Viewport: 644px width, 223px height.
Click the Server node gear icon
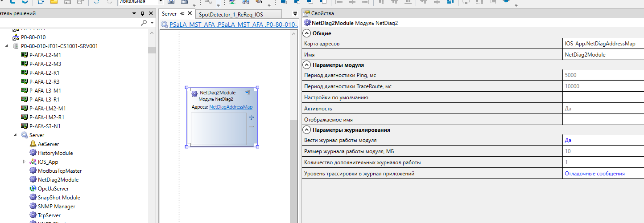(x=25, y=135)
